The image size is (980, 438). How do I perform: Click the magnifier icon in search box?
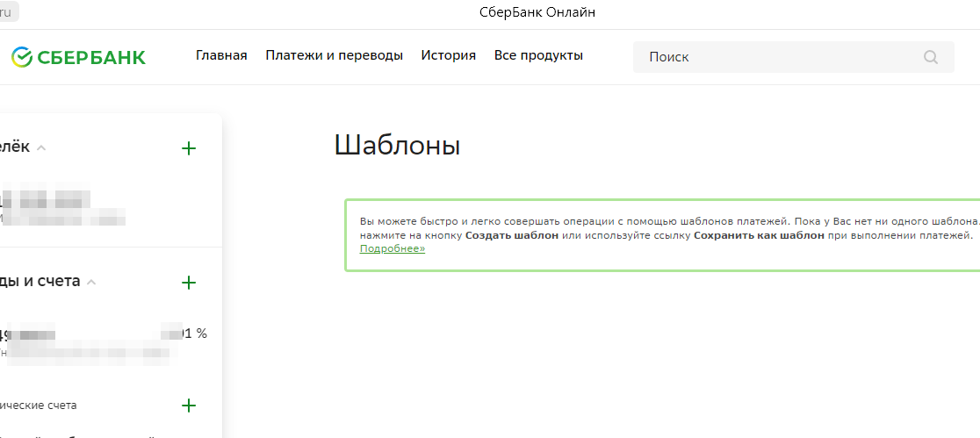click(x=931, y=57)
